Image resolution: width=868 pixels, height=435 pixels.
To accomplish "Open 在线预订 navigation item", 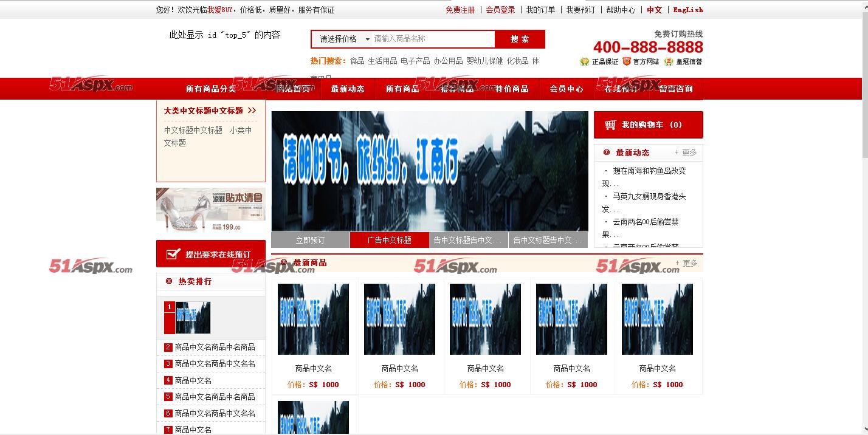I will 621,89.
